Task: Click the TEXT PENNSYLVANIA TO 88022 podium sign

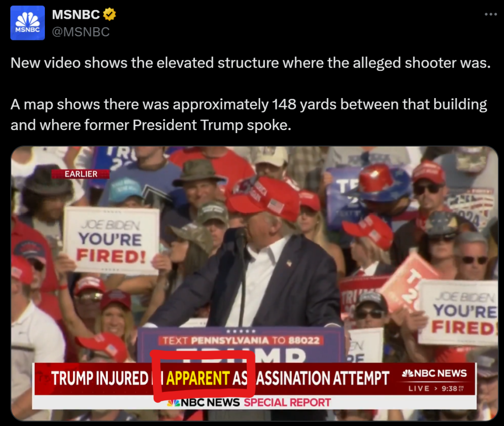Action: [x=241, y=340]
